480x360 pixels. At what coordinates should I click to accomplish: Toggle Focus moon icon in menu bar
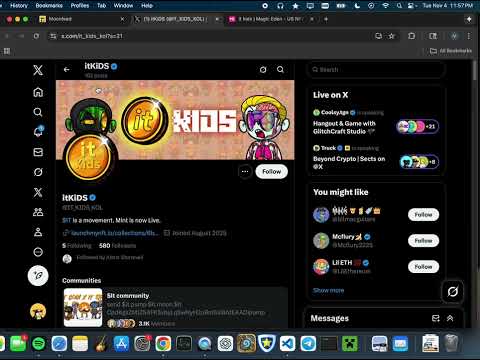coord(357,5)
